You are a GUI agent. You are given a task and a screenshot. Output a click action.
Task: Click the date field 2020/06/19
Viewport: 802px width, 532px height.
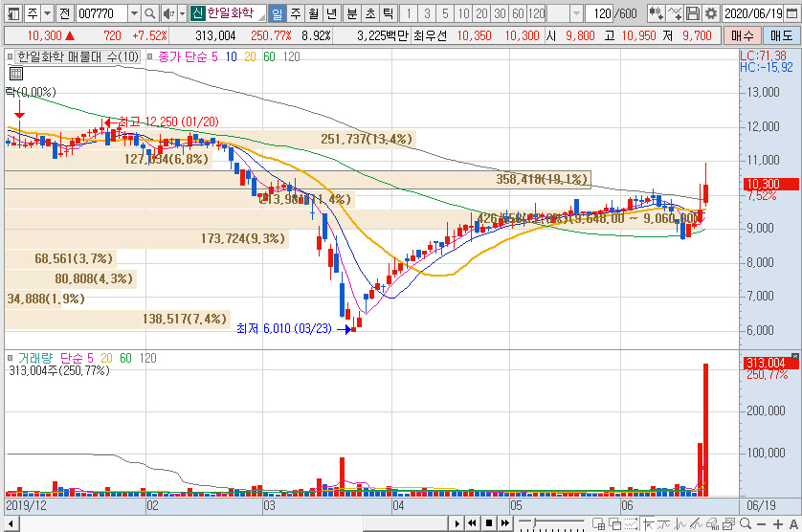point(753,13)
